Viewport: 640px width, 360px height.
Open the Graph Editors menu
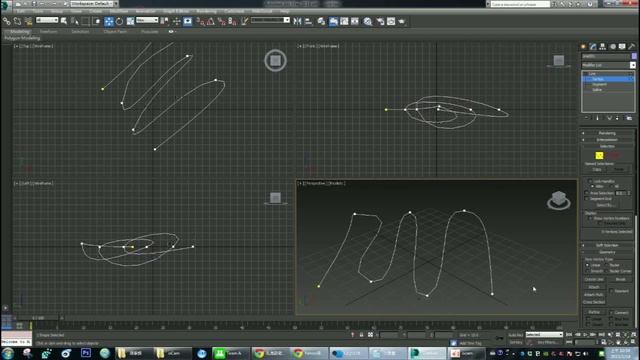click(176, 11)
